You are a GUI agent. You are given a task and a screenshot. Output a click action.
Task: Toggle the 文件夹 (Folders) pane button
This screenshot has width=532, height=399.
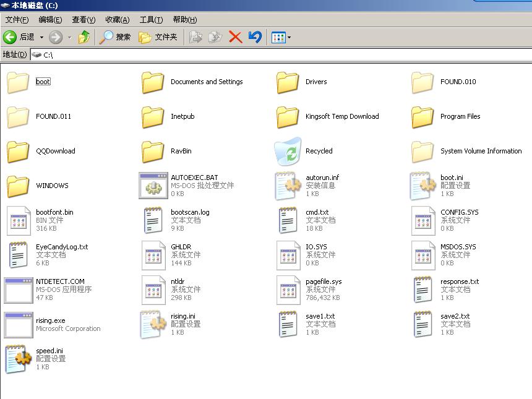pos(158,37)
